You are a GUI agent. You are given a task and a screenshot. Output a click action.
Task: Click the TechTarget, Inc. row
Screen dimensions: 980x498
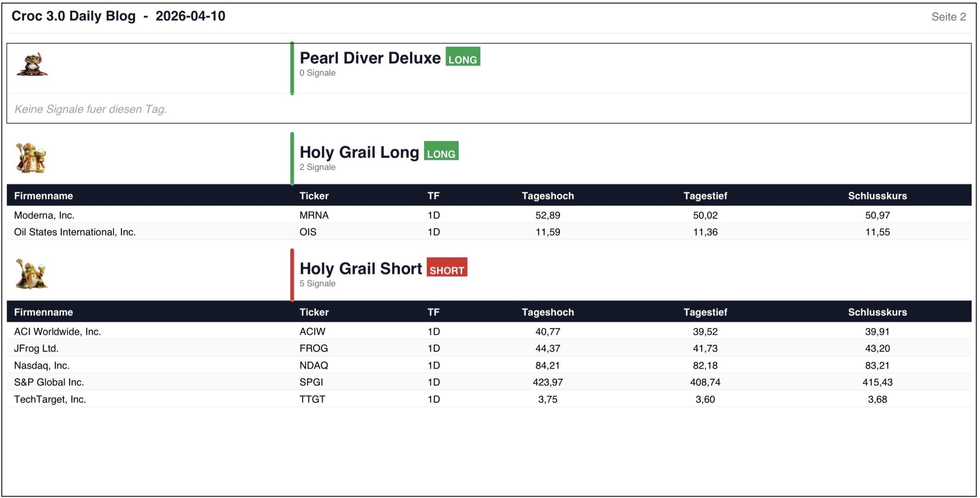pyautogui.click(x=50, y=400)
